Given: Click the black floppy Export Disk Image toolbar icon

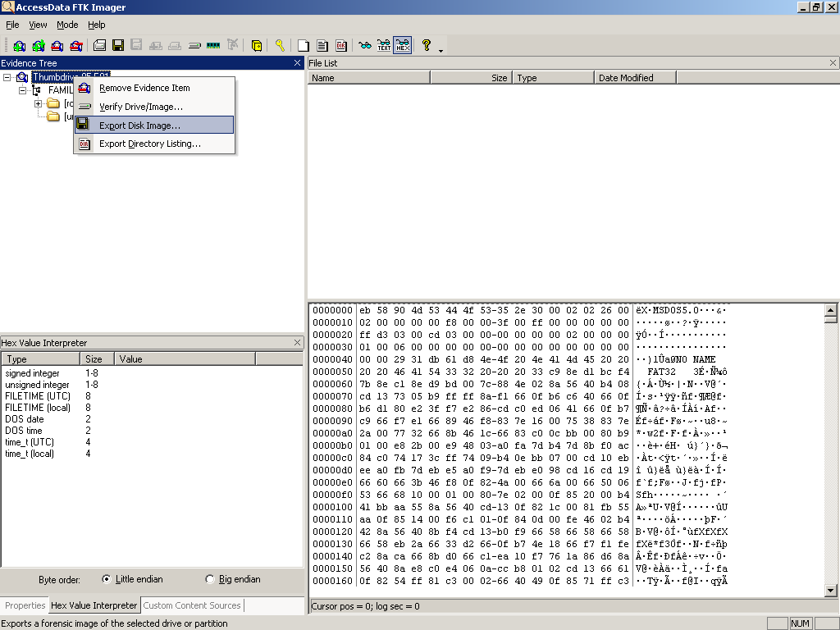Looking at the screenshot, I should point(118,46).
